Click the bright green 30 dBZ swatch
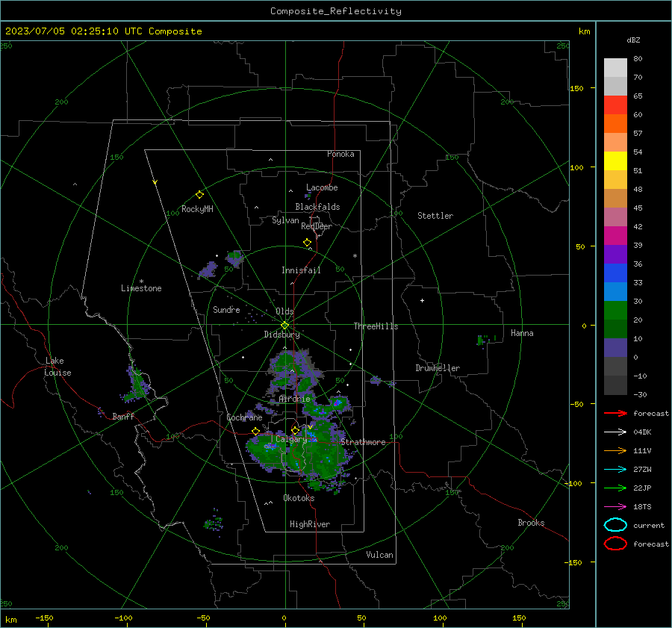The image size is (672, 628). (615, 310)
